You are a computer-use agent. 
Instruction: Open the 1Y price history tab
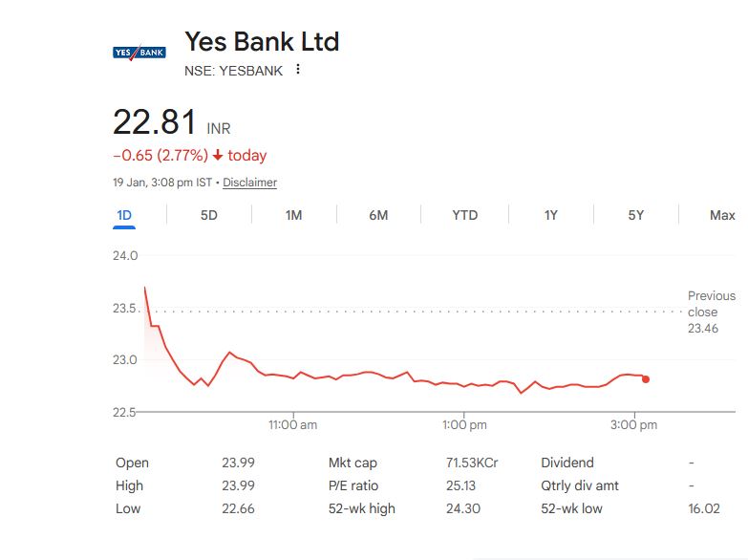coord(551,215)
